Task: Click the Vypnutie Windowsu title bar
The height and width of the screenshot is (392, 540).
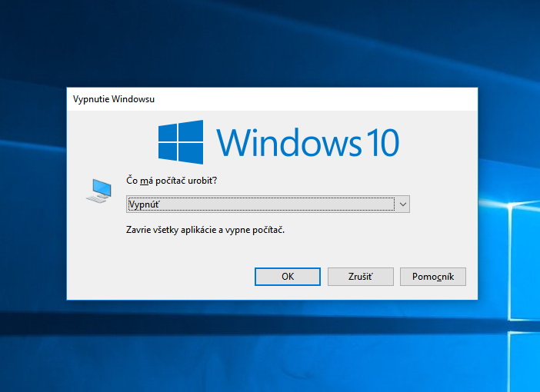Action: pos(231,99)
